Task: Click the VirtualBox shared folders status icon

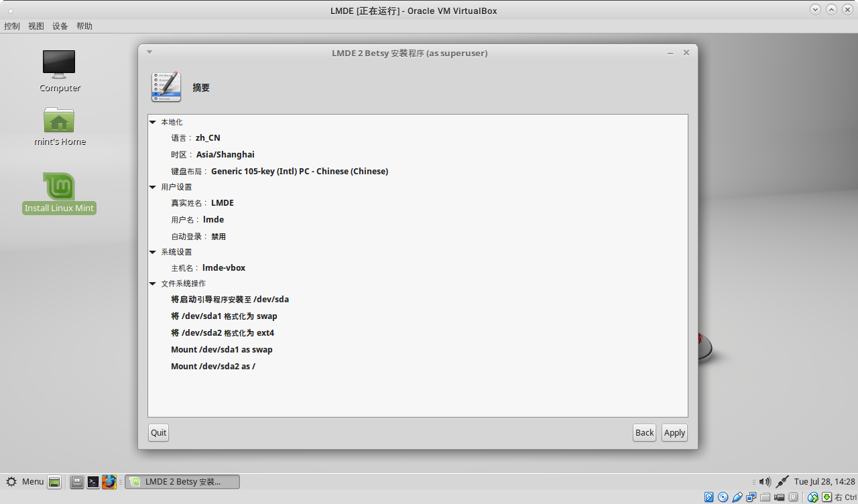Action: (x=765, y=497)
